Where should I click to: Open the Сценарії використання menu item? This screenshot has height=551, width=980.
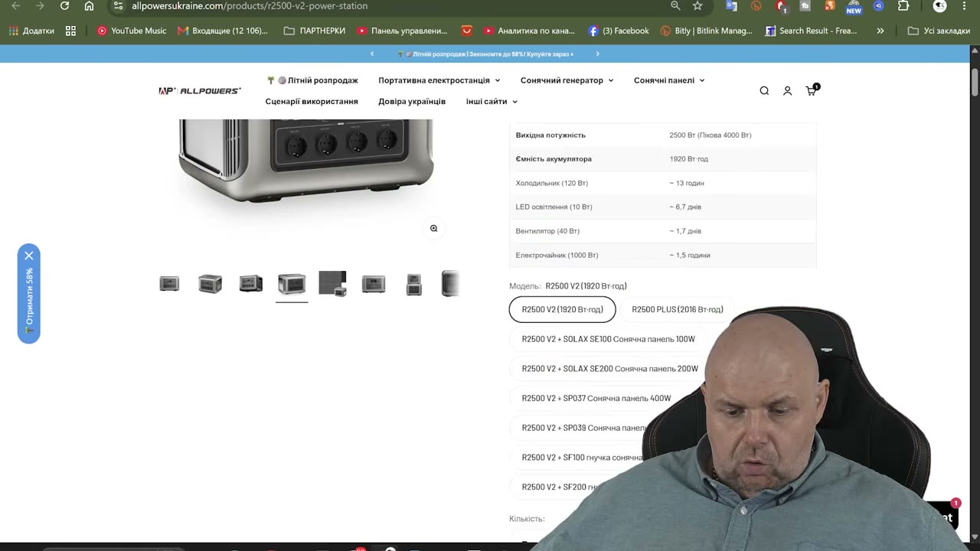pyautogui.click(x=312, y=102)
